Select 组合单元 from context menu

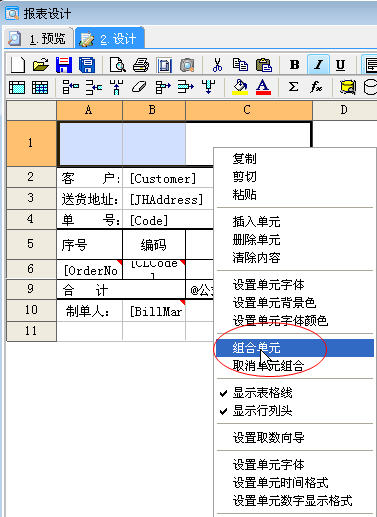(295, 348)
